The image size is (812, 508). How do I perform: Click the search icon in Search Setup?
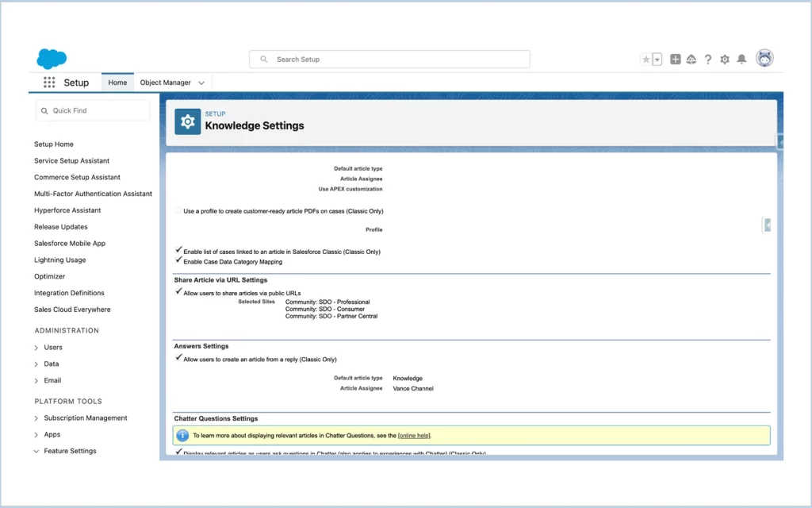point(263,59)
